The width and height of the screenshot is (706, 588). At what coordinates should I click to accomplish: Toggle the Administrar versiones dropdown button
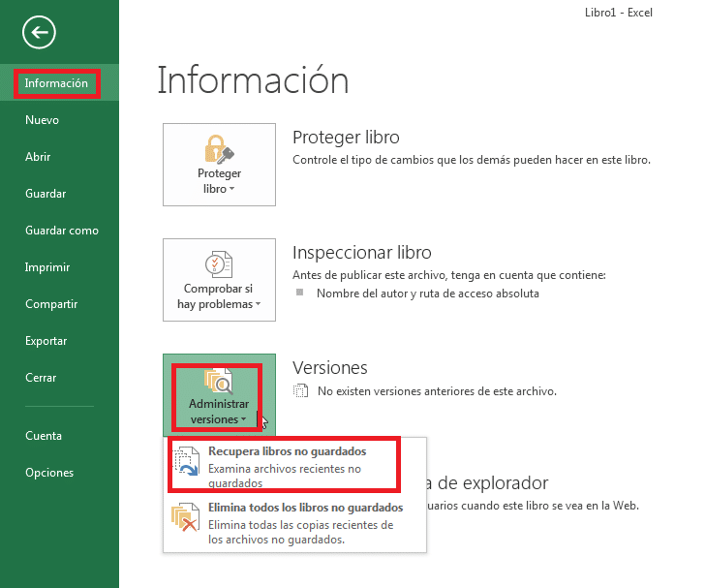[x=219, y=395]
